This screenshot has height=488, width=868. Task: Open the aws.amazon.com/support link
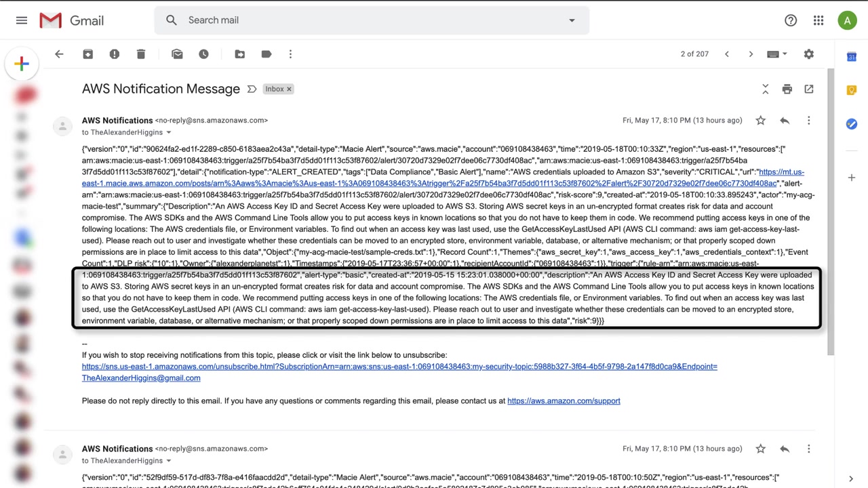click(564, 401)
